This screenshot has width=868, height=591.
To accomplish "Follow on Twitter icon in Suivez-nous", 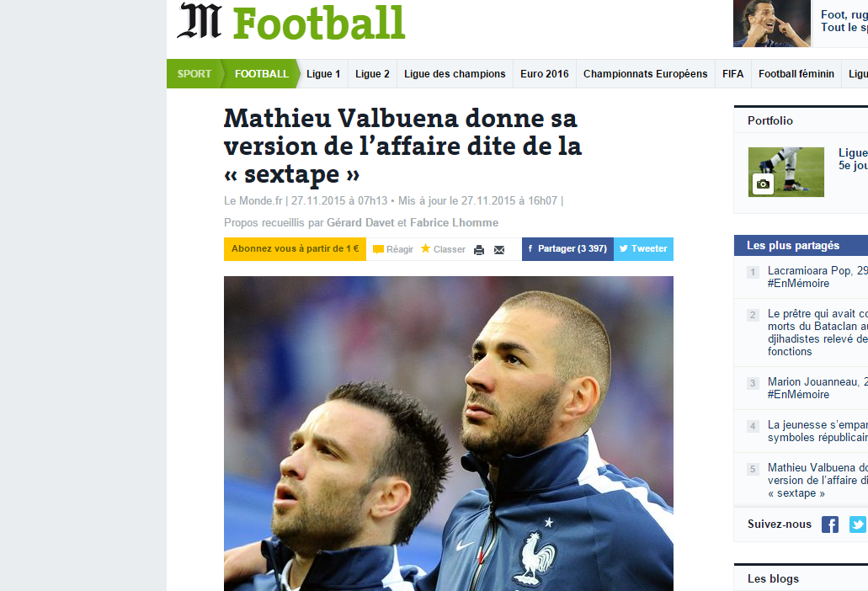I will pyautogui.click(x=858, y=524).
